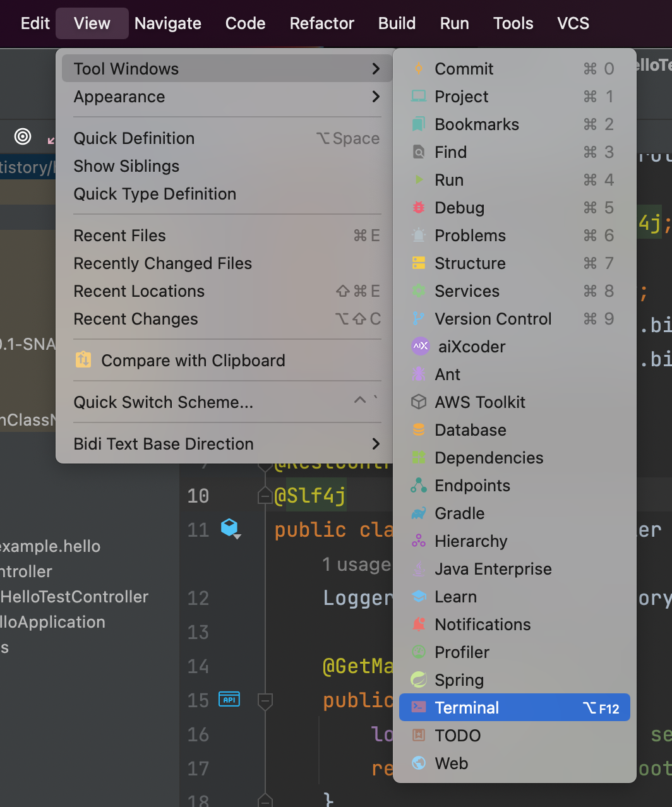Click the Commit tool window icon

tap(418, 68)
